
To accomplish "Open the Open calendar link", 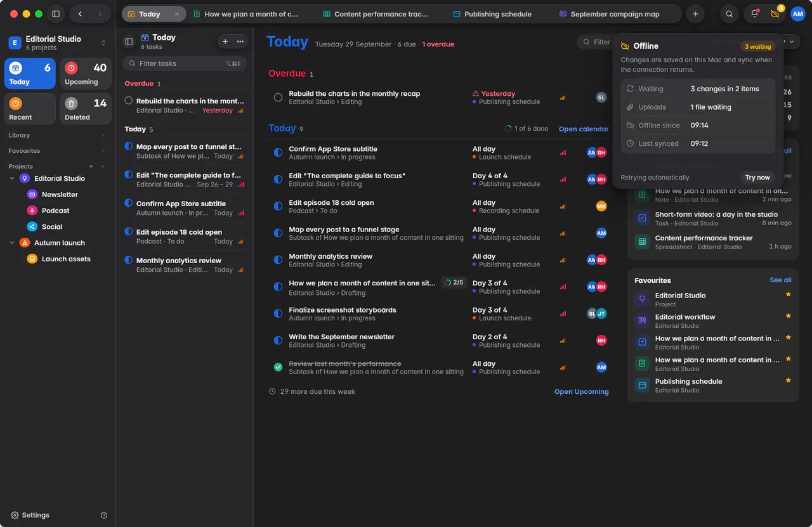I will point(584,129).
